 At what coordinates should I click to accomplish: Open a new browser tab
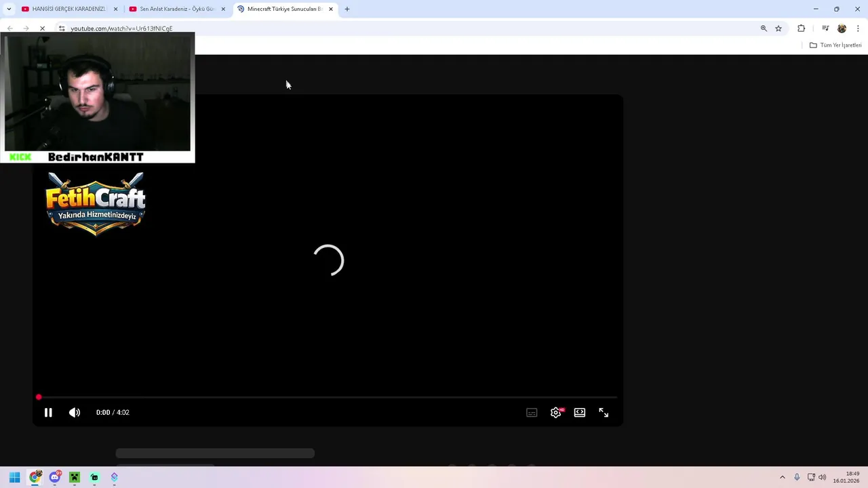pos(347,9)
